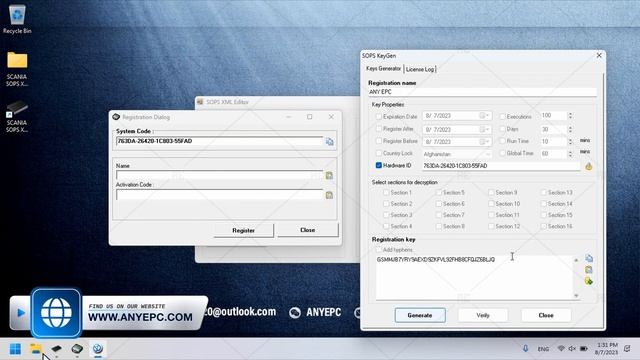Expand the Country Lock Afghanistan dropdown
The image size is (640, 360).
pyautogui.click(x=487, y=154)
